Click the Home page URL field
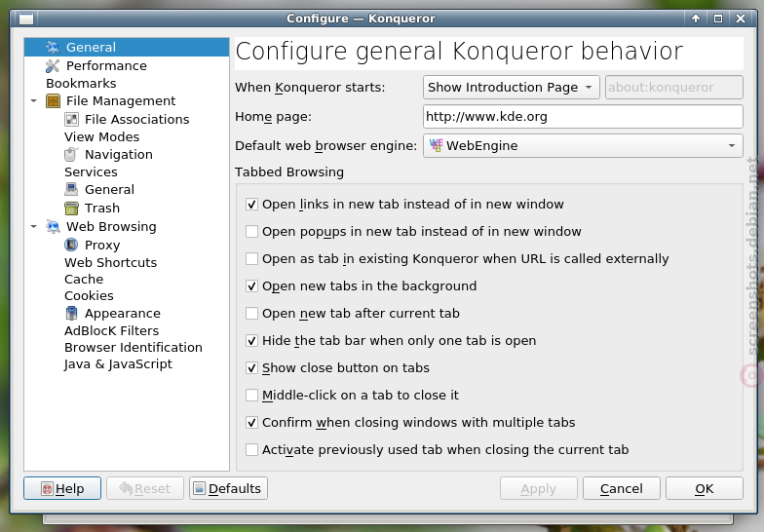This screenshot has height=532, width=764. pyautogui.click(x=583, y=117)
